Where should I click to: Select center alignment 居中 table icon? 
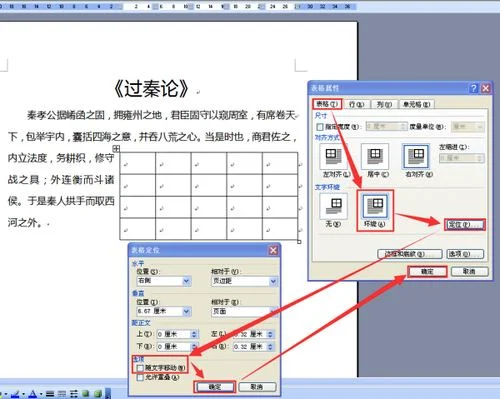375,156
